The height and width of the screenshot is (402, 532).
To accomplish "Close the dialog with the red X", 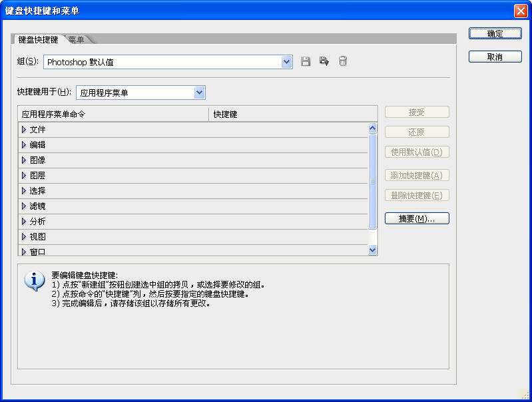I will click(521, 11).
